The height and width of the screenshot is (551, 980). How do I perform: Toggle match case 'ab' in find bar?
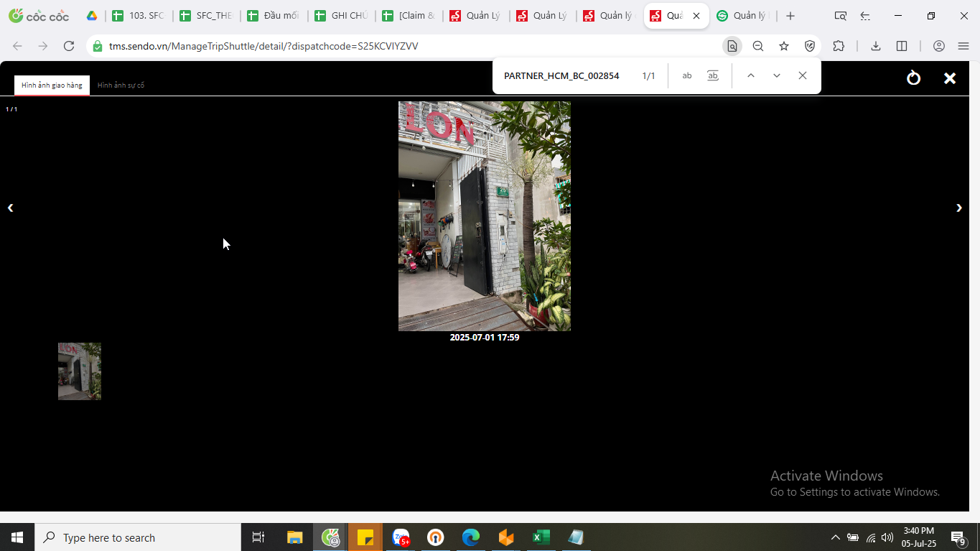[687, 75]
